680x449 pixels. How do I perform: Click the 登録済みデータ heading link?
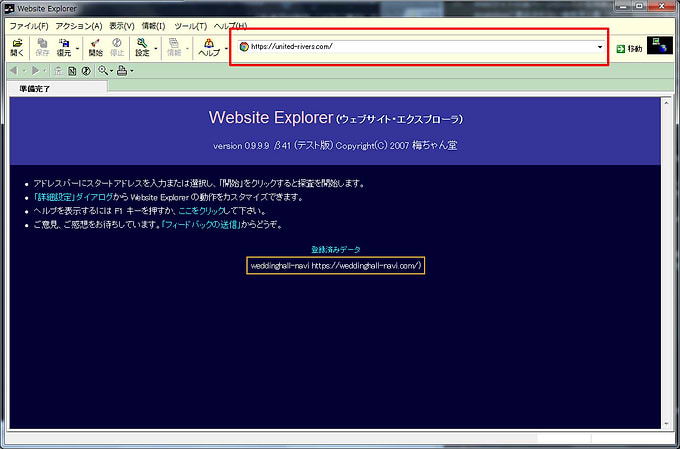(x=336, y=249)
